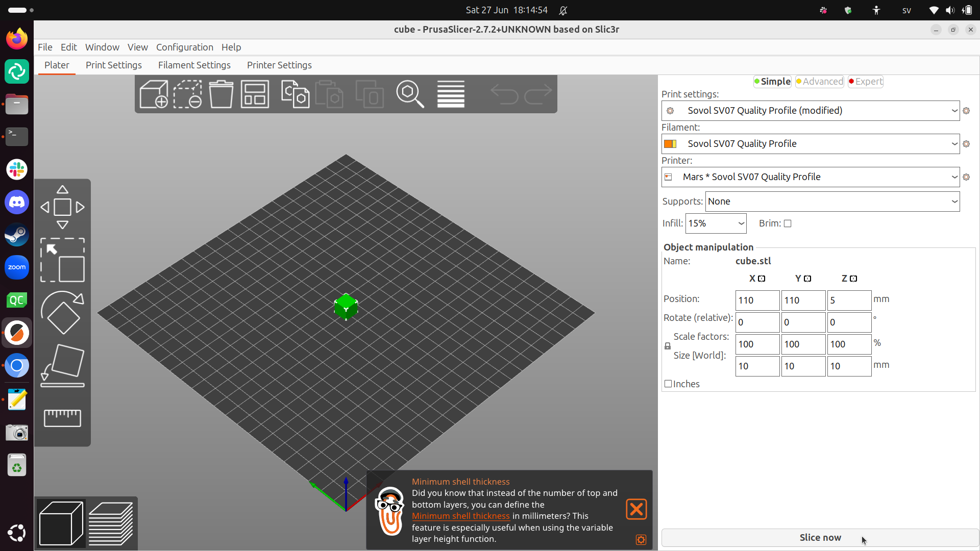Enable the Brim checkbox

pos(788,223)
